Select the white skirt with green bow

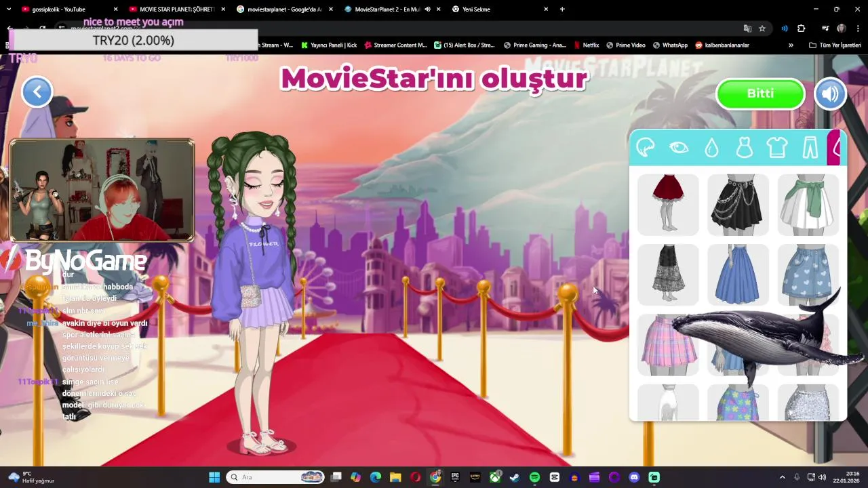click(808, 205)
